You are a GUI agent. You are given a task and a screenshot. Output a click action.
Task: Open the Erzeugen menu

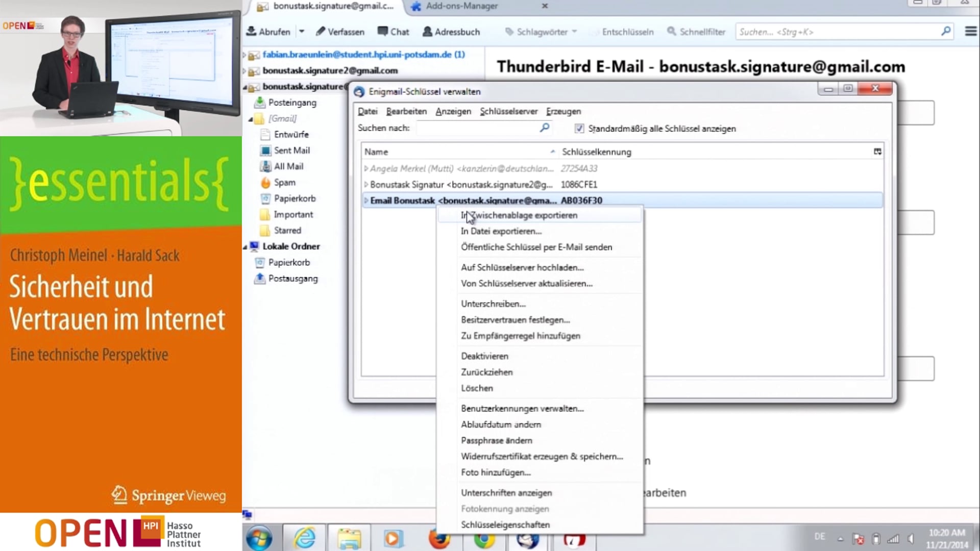click(563, 111)
